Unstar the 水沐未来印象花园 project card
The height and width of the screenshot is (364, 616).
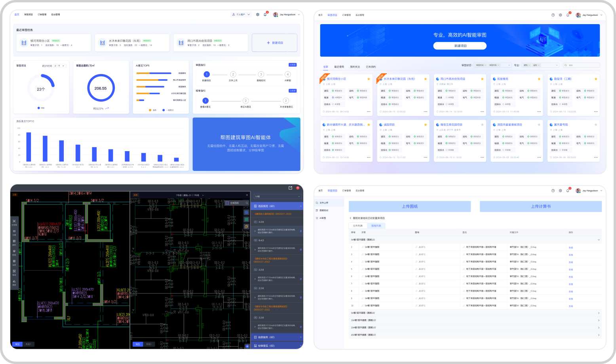pos(426,79)
